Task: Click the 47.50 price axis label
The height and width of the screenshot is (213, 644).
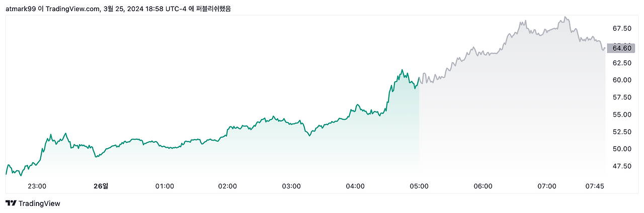Action: [x=622, y=166]
